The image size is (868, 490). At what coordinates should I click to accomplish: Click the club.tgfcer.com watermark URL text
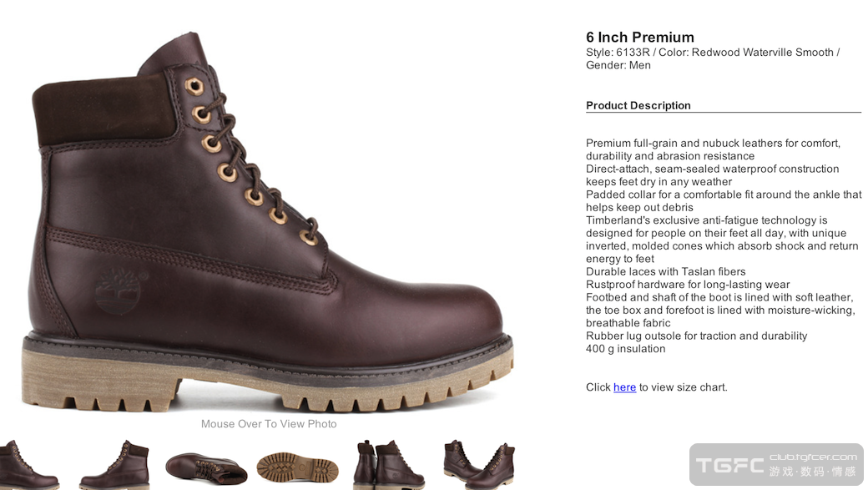click(813, 457)
